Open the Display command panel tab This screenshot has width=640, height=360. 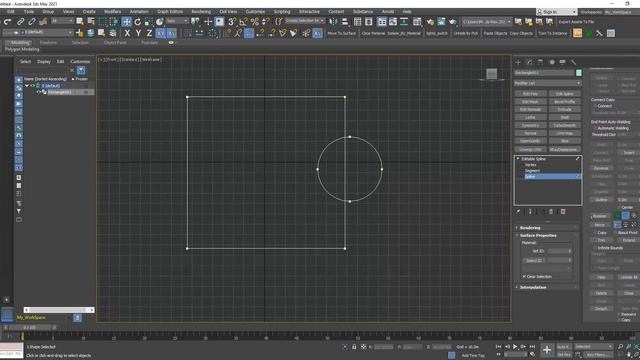[562, 62]
